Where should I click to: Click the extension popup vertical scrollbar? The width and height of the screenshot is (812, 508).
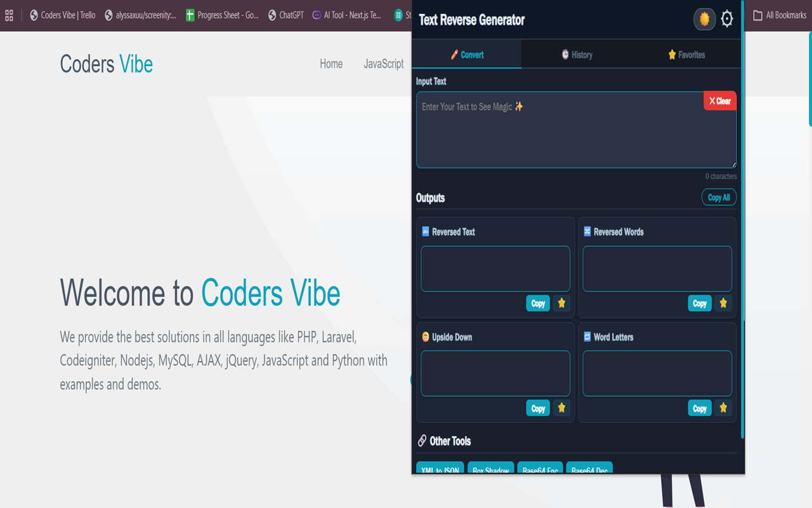[743, 219]
